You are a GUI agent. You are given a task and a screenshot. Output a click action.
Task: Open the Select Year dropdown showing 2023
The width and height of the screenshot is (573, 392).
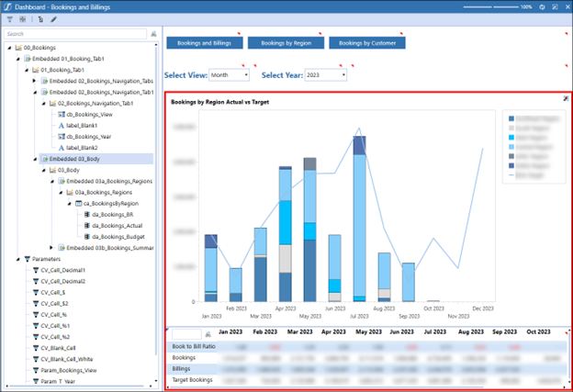pos(326,75)
